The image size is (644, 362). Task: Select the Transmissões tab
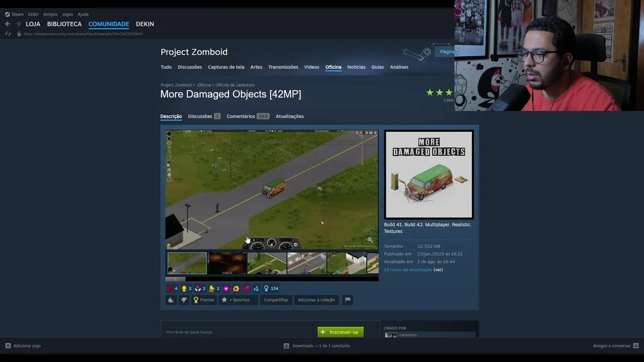pyautogui.click(x=283, y=67)
